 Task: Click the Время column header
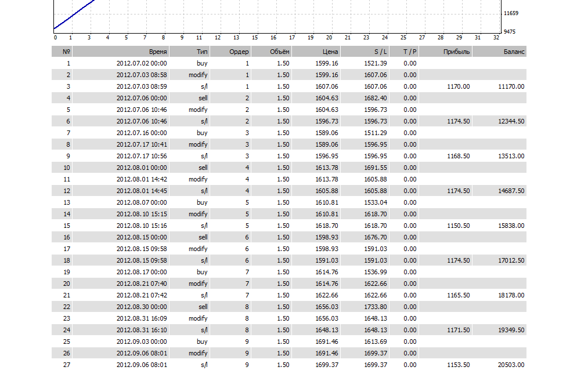(x=121, y=52)
